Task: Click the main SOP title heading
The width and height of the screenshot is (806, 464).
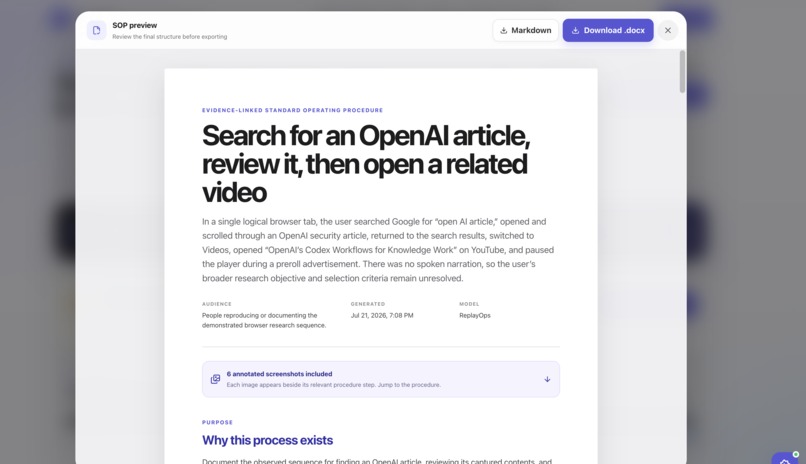Action: [365, 164]
